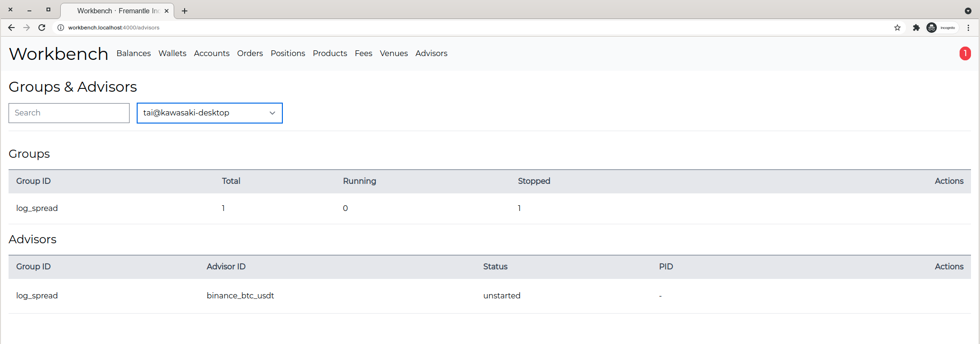
Task: Open a new browser tab
Action: coord(185,11)
